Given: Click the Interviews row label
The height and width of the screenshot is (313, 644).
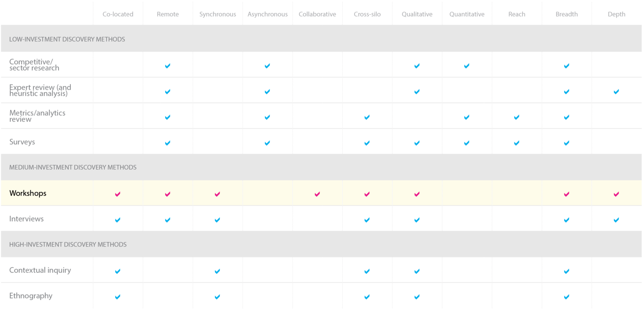Looking at the screenshot, I should click(26, 219).
